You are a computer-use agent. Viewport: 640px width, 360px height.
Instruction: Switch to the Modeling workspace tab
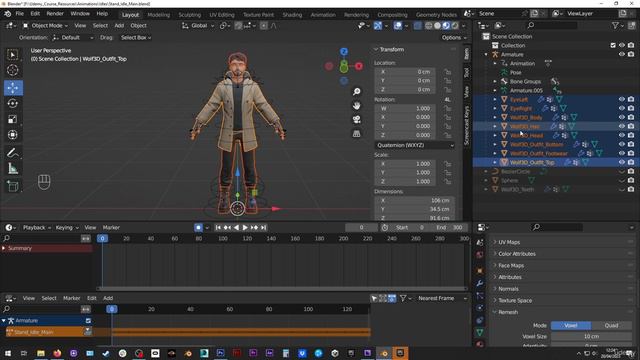(158, 15)
